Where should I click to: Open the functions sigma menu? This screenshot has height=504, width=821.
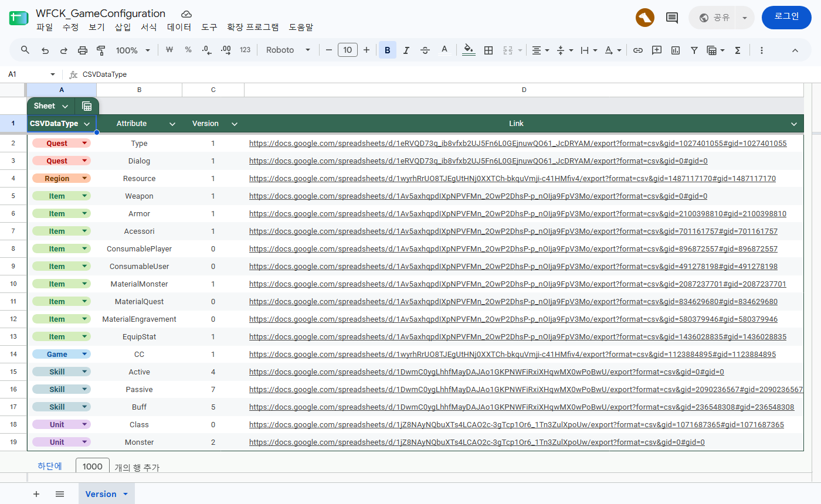pyautogui.click(x=738, y=50)
